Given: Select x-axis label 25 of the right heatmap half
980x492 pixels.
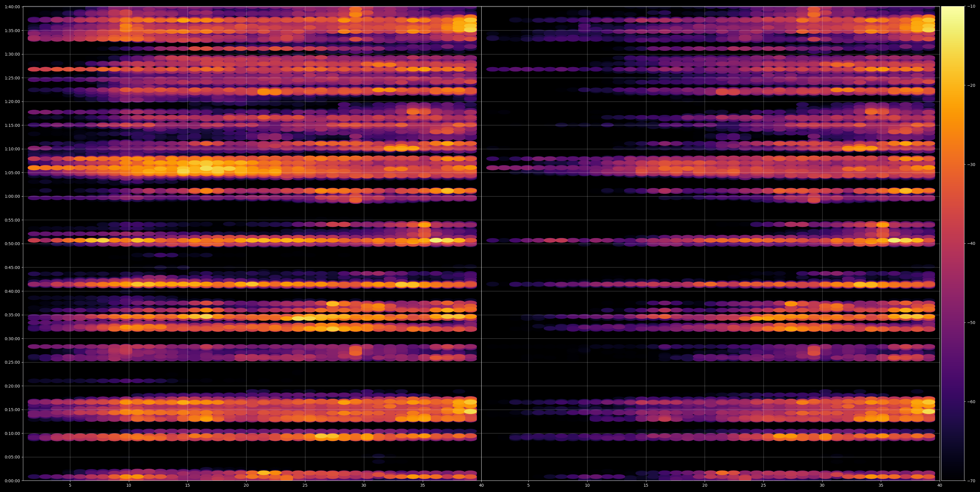Looking at the screenshot, I should click(763, 485).
